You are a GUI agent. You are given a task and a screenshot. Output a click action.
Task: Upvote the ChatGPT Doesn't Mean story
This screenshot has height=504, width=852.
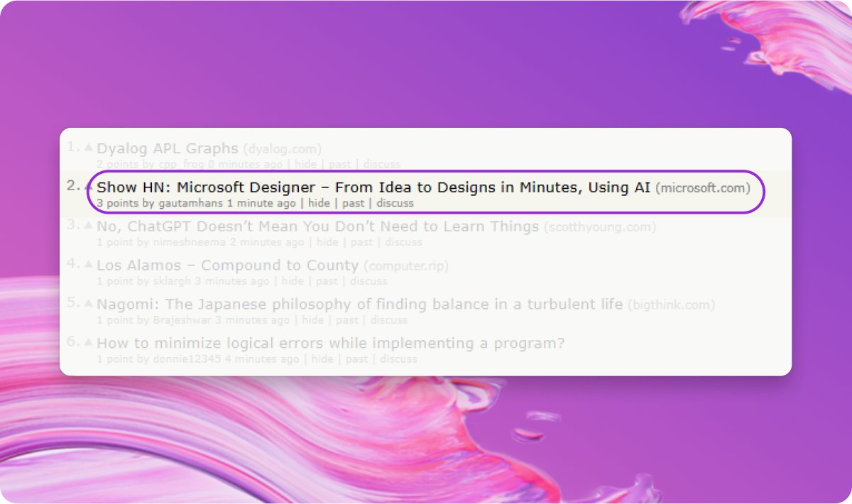(x=89, y=226)
